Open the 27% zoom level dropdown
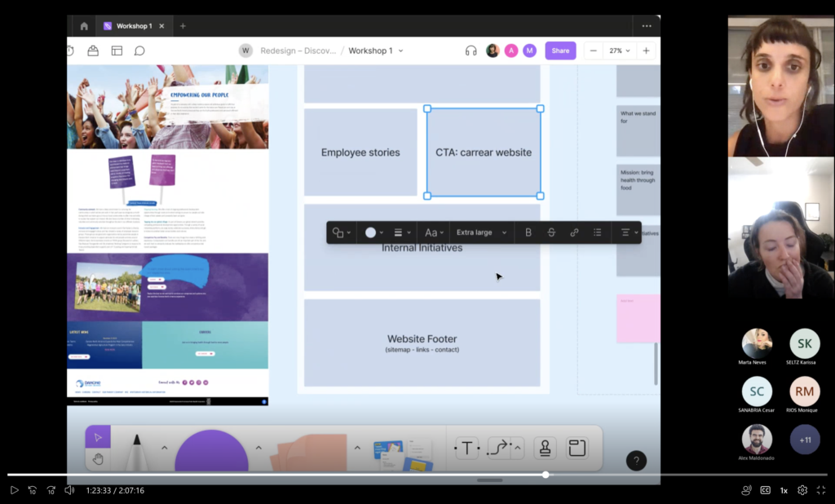 [620, 51]
